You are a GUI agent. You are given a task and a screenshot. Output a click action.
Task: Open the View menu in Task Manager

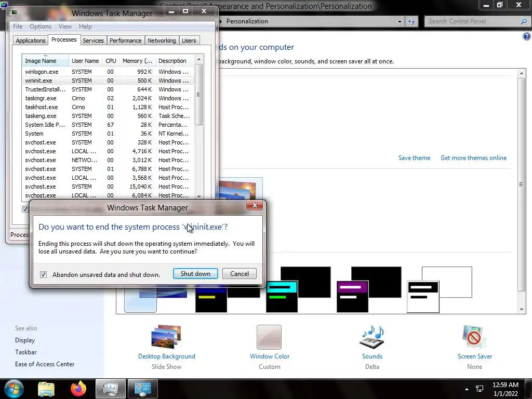pyautogui.click(x=65, y=26)
